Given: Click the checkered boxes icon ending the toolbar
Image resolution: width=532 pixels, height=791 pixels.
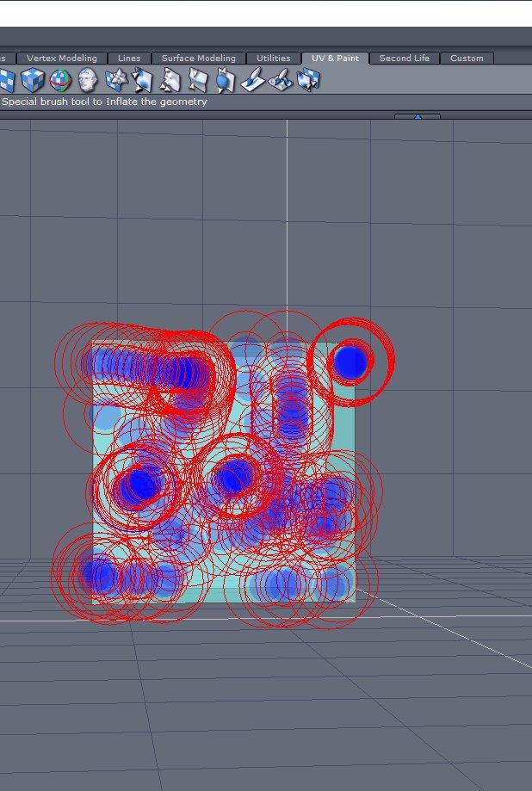Looking at the screenshot, I should [308, 80].
